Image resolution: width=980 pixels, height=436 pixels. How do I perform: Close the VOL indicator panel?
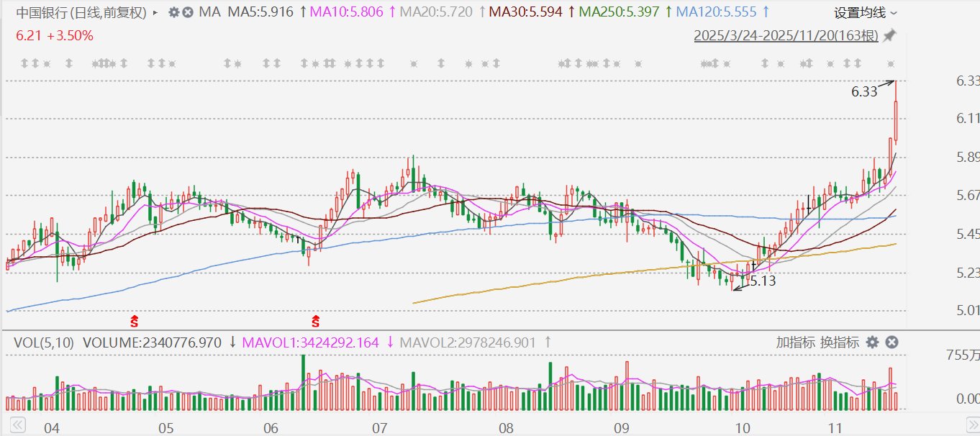(891, 342)
